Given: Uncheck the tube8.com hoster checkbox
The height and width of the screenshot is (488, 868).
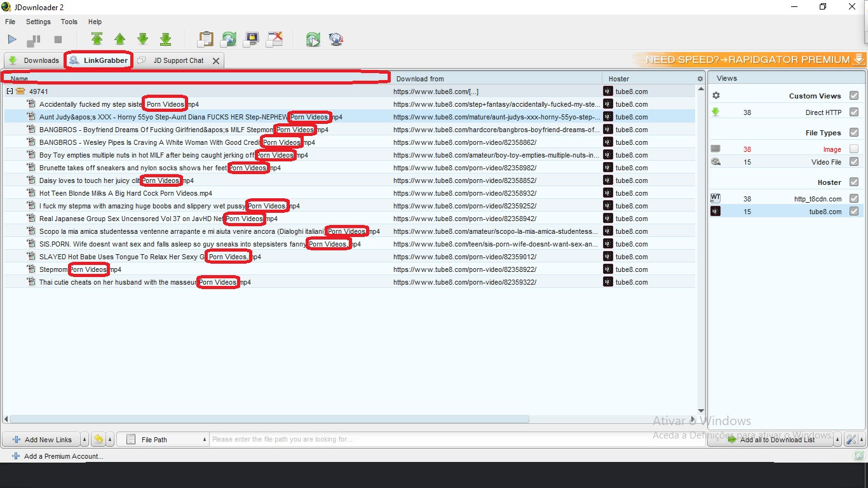Looking at the screenshot, I should click(x=854, y=211).
